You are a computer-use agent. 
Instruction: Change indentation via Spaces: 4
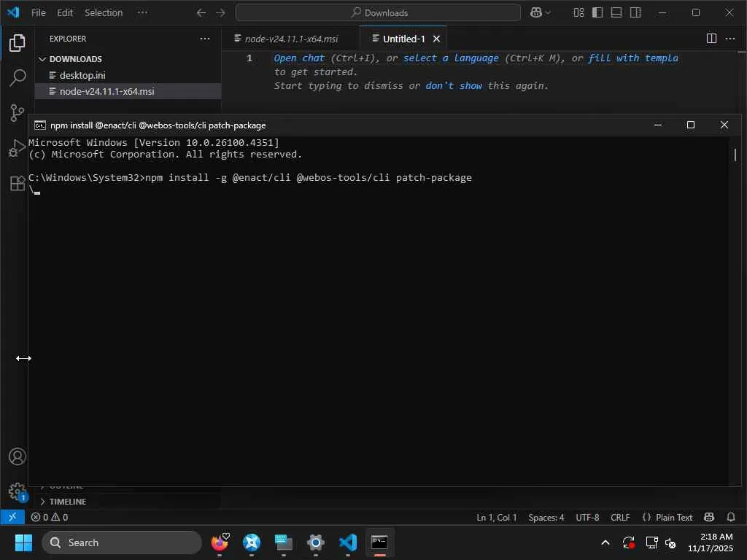pyautogui.click(x=546, y=517)
